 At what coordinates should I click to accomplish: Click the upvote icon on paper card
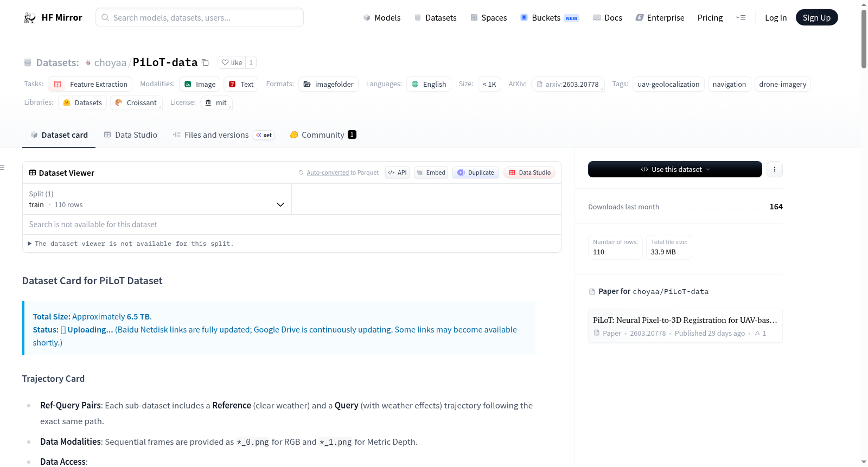pyautogui.click(x=757, y=334)
